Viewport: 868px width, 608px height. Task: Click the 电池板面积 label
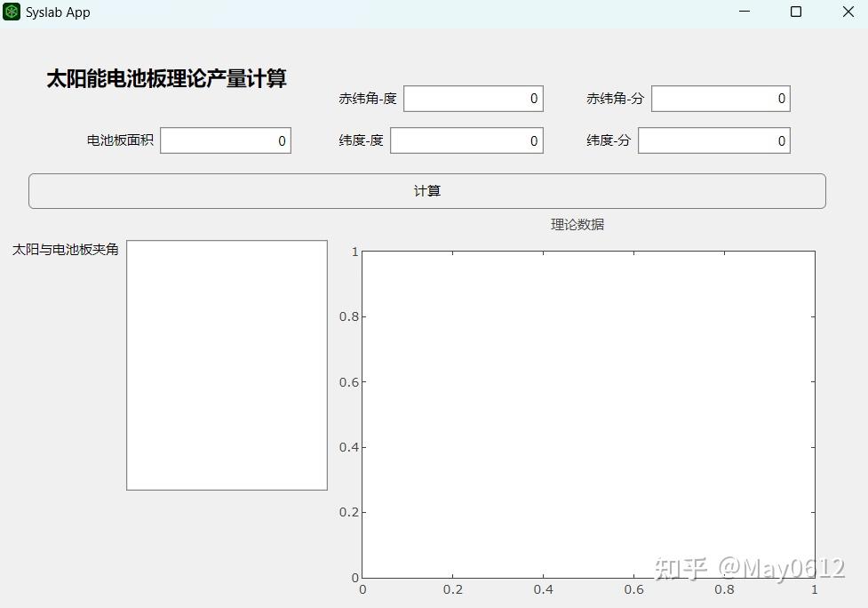click(x=120, y=140)
